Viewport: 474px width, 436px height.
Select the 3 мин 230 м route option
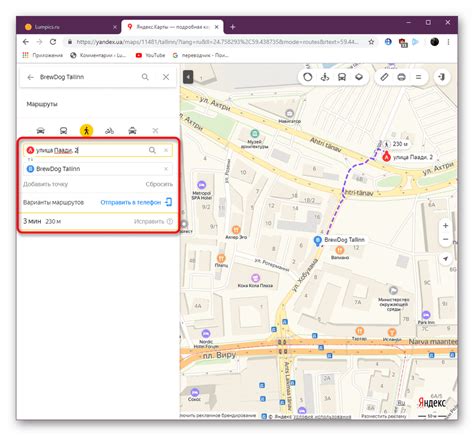click(98, 221)
